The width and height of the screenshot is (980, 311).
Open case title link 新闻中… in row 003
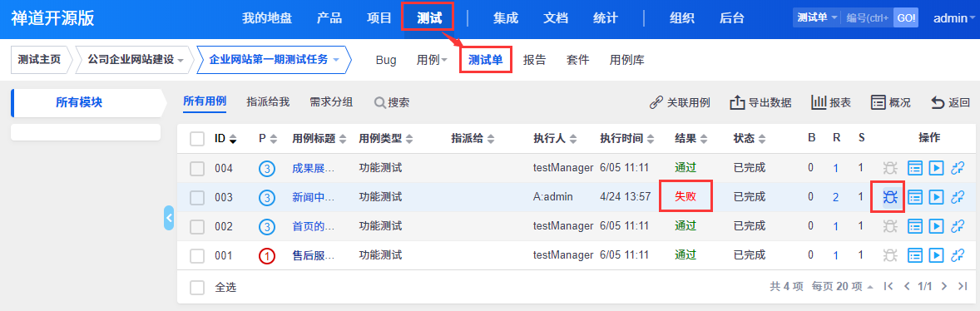(314, 197)
